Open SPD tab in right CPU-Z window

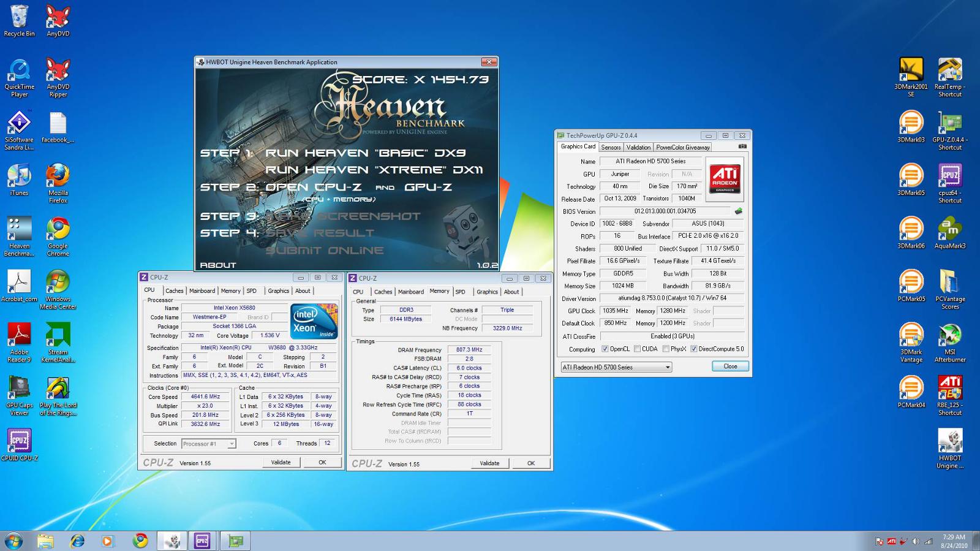coord(460,292)
